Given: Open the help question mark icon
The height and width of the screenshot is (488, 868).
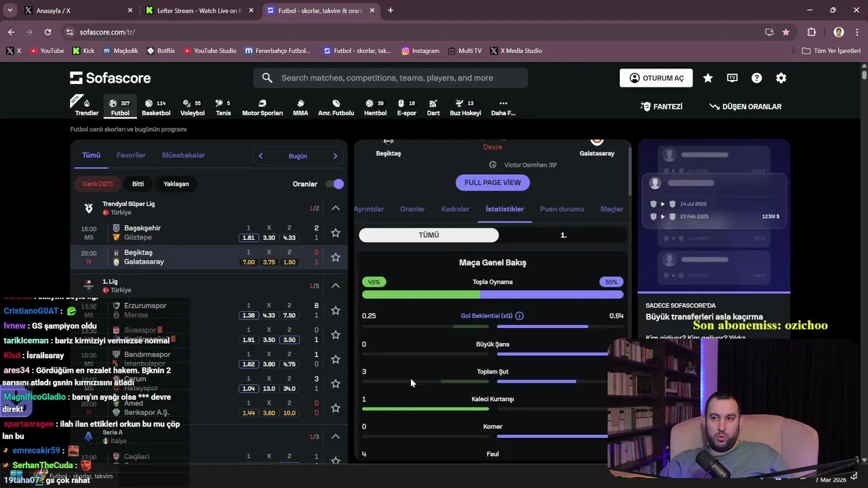Looking at the screenshot, I should coord(757,78).
